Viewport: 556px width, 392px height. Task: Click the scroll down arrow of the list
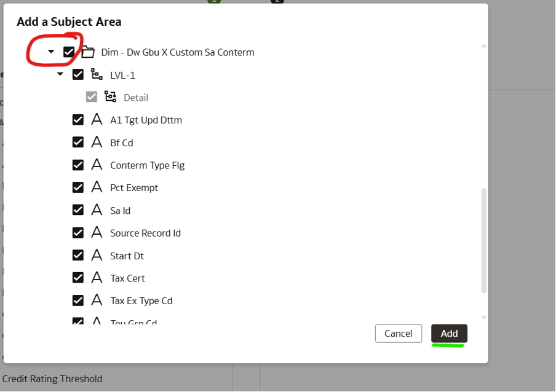click(x=483, y=317)
